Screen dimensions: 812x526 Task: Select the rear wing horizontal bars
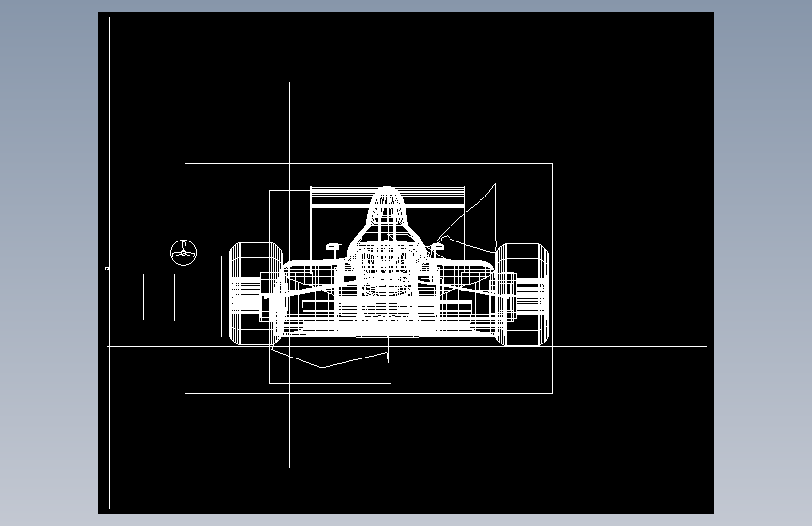(388, 197)
